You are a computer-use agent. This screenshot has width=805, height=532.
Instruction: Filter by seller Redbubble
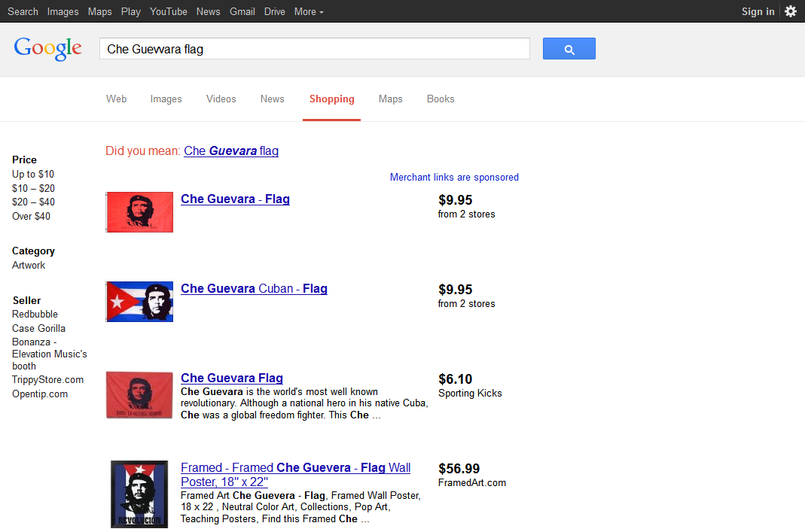pyautogui.click(x=35, y=314)
